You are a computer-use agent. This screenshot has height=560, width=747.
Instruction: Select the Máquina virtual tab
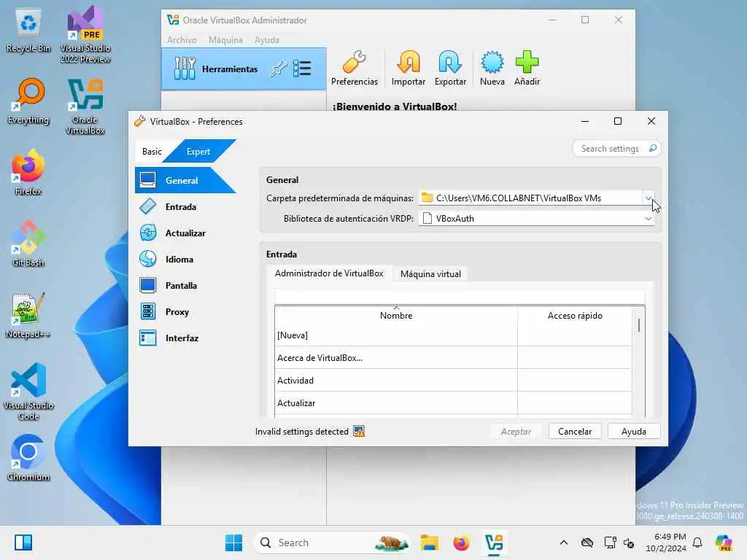(430, 274)
